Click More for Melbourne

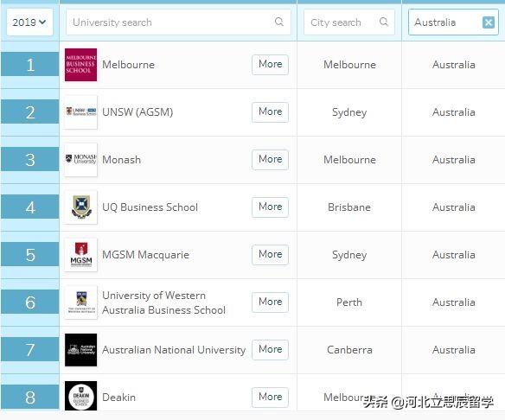point(270,64)
